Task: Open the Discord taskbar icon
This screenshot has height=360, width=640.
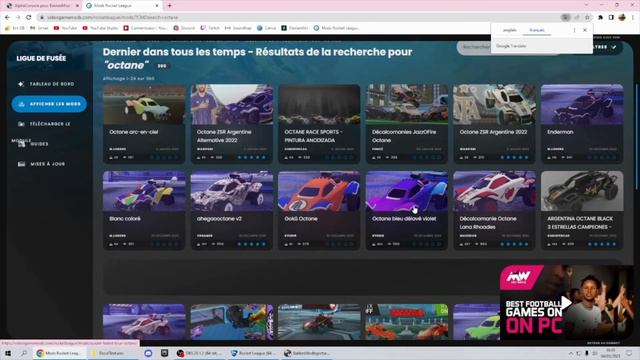Action: tap(148, 353)
